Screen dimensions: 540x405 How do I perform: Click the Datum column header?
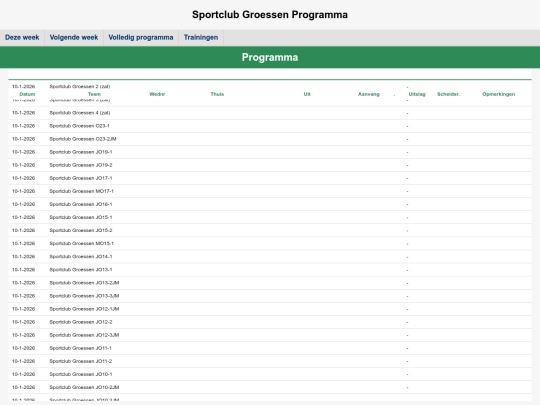27,94
